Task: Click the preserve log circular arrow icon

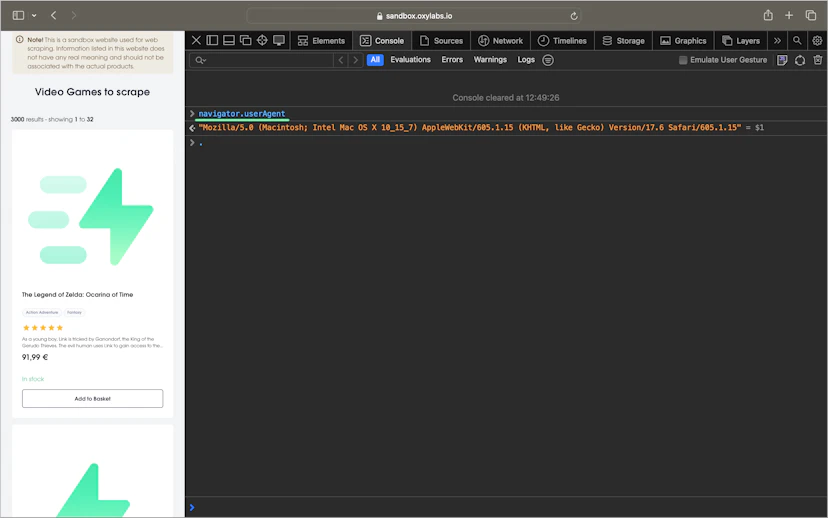Action: tap(800, 60)
